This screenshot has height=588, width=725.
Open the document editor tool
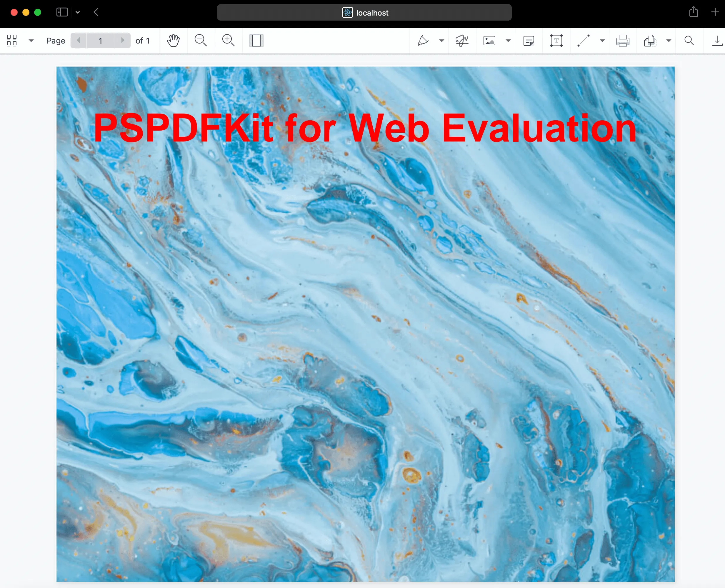650,41
